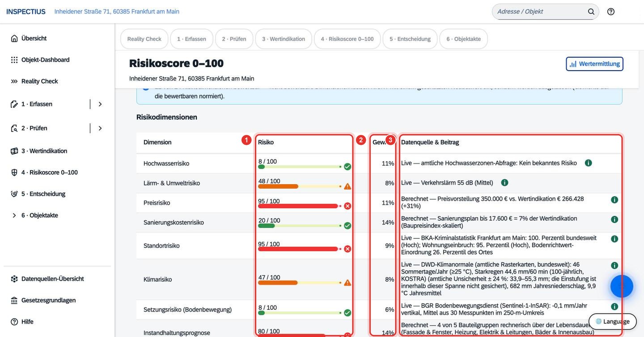Select the 3 · Wertindikation tab
The image size is (644, 337).
point(284,39)
